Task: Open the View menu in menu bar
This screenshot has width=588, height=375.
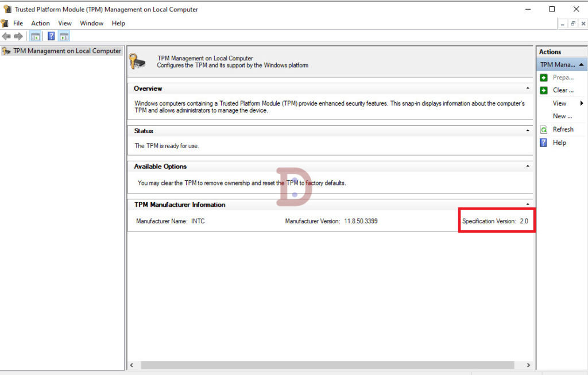Action: click(x=65, y=23)
